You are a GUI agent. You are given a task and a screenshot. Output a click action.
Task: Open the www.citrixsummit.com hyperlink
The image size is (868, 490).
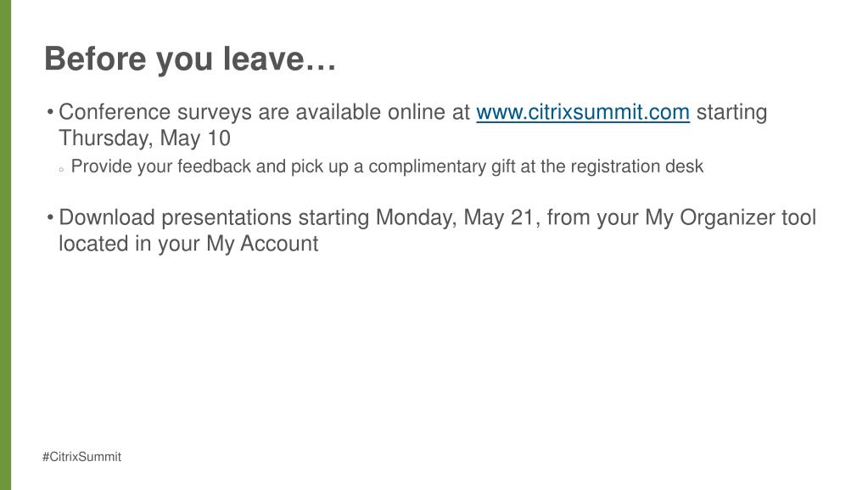click(583, 113)
